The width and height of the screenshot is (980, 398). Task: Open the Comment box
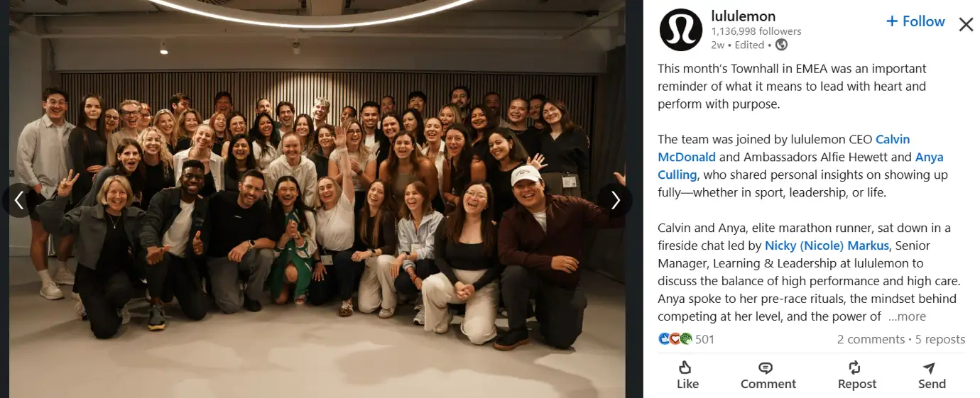point(768,375)
